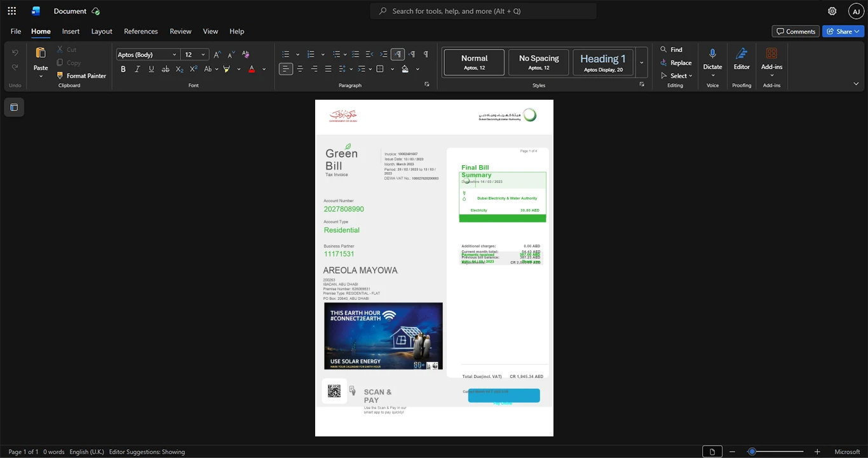The height and width of the screenshot is (458, 868).
Task: Click the Clear Formatting icon
Action: 245,54
